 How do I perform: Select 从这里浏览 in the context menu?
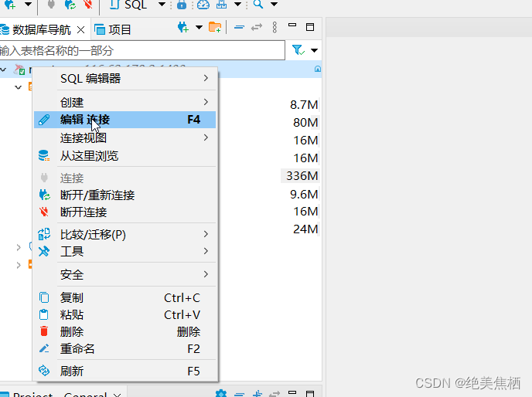pos(124,155)
